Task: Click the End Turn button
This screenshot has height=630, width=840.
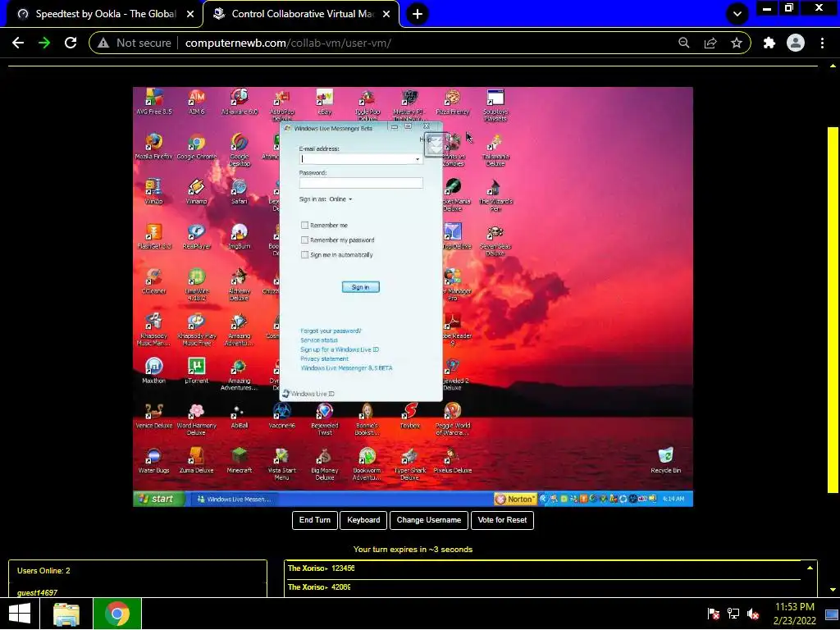Action: (x=315, y=520)
